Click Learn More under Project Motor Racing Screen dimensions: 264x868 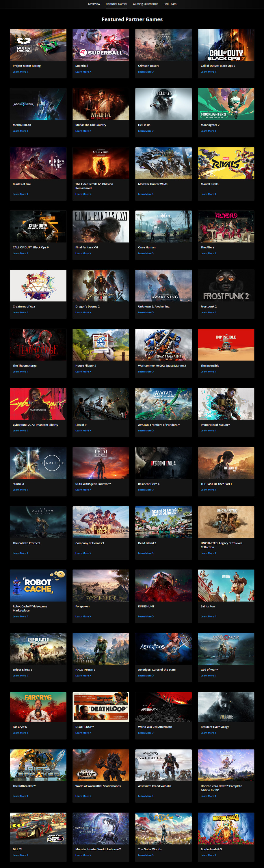21,72
